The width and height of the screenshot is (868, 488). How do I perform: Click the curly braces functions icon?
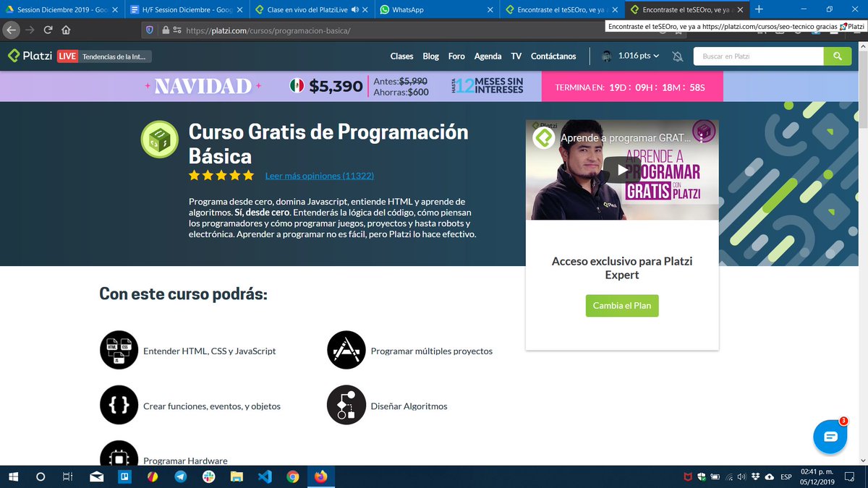(x=119, y=406)
